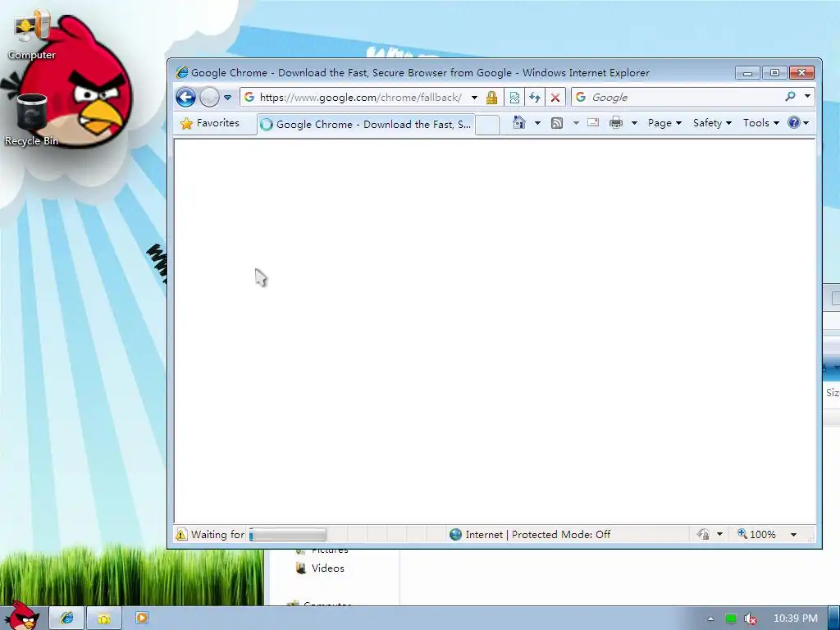Open the search provider options dropdown
This screenshot has height=630, width=840.
(807, 97)
